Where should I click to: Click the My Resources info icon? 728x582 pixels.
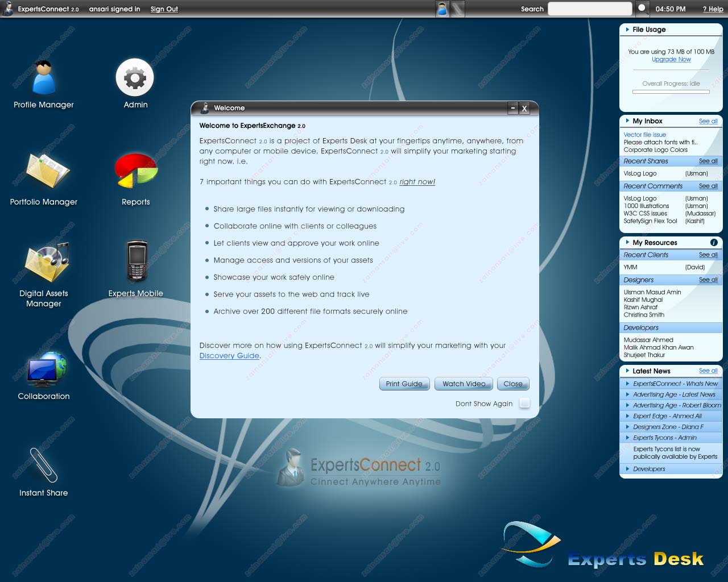click(x=714, y=243)
